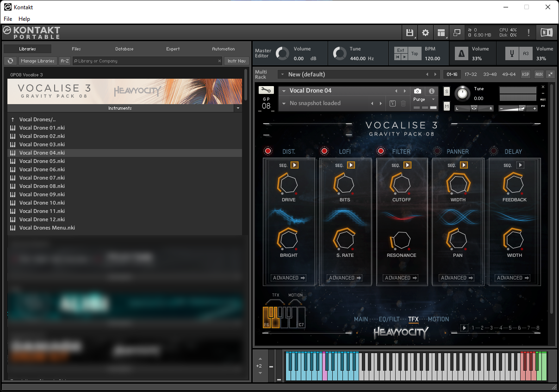Enable the DELAY effect power button
This screenshot has width=559, height=392.
pyautogui.click(x=494, y=151)
